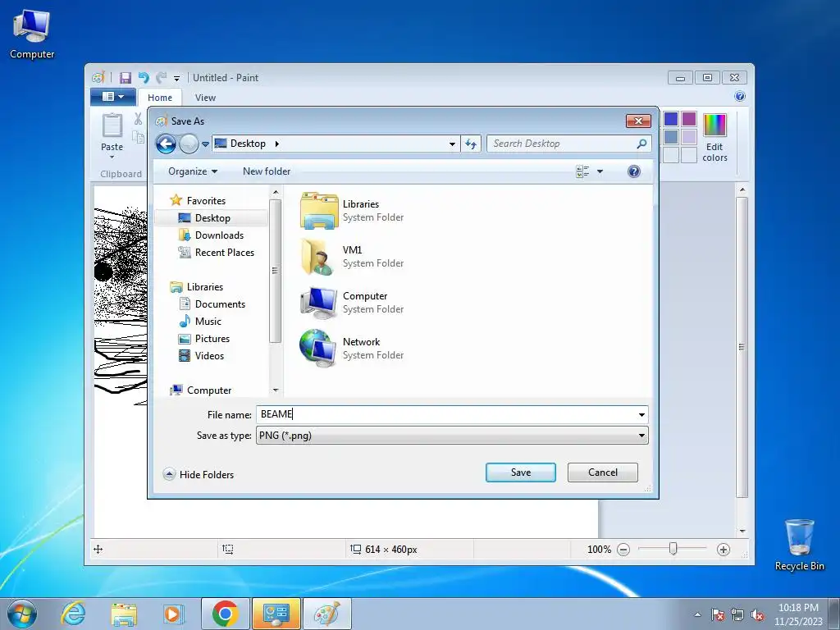The image size is (840, 630).
Task: Go back with the Save As back arrow
Action: (x=166, y=144)
